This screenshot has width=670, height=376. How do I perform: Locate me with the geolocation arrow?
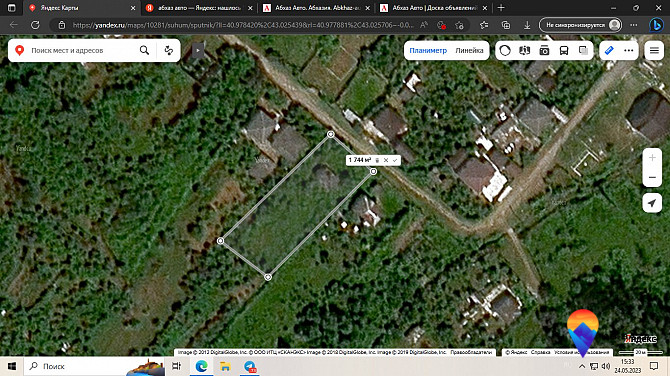[x=652, y=203]
